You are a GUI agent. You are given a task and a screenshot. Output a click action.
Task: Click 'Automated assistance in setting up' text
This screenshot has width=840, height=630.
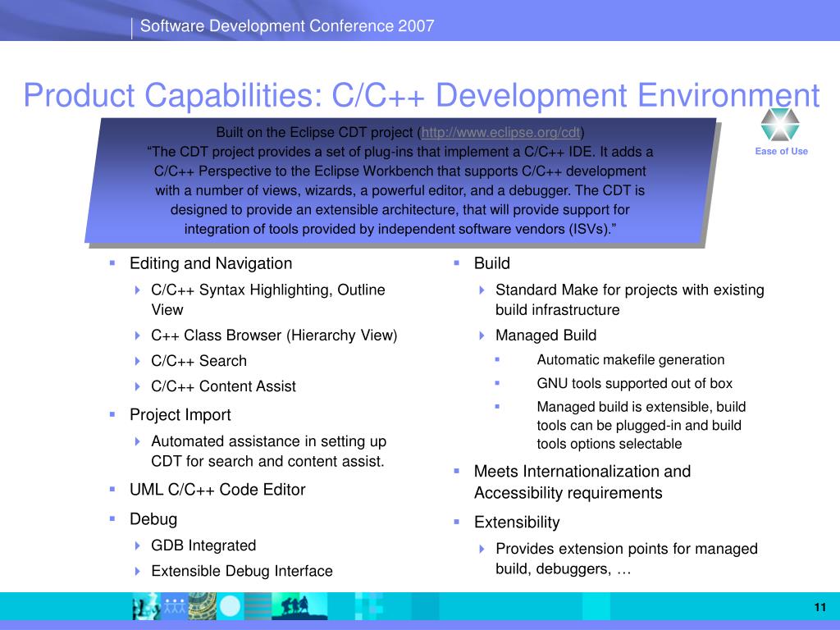[x=268, y=441]
